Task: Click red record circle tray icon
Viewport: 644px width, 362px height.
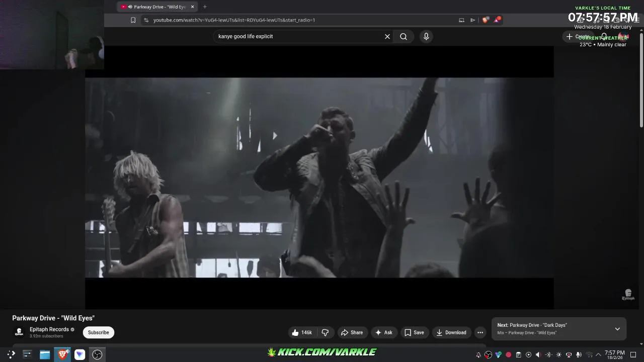Action: [x=508, y=355]
